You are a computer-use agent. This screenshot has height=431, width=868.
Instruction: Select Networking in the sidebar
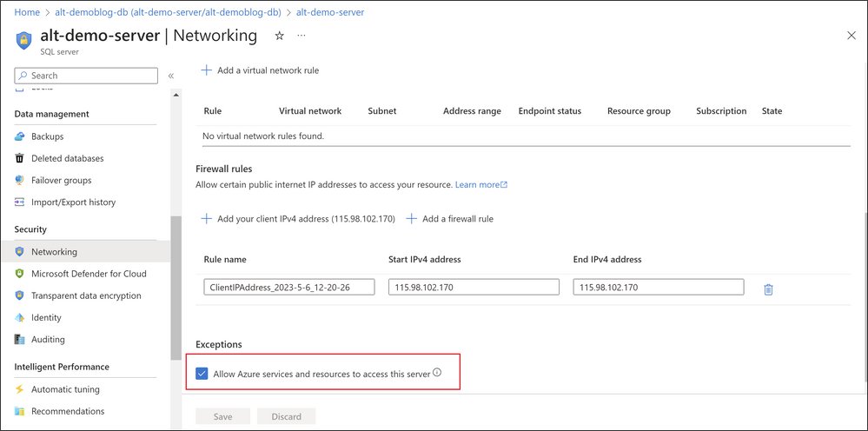54,252
